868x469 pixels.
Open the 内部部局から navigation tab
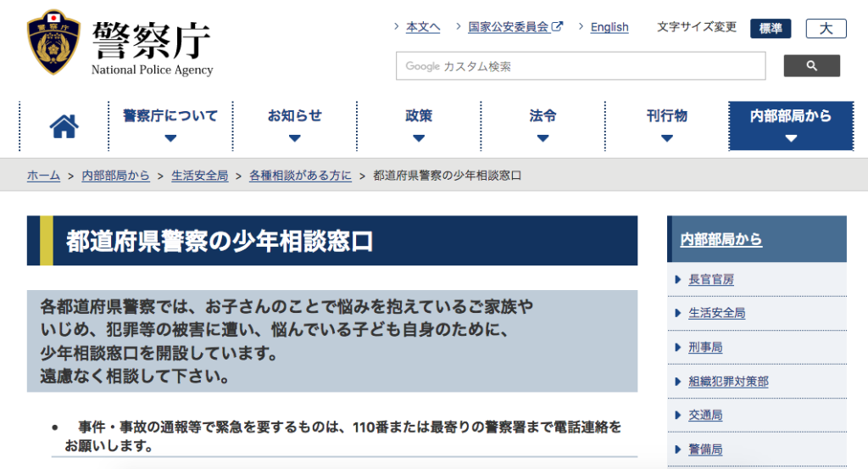click(790, 126)
